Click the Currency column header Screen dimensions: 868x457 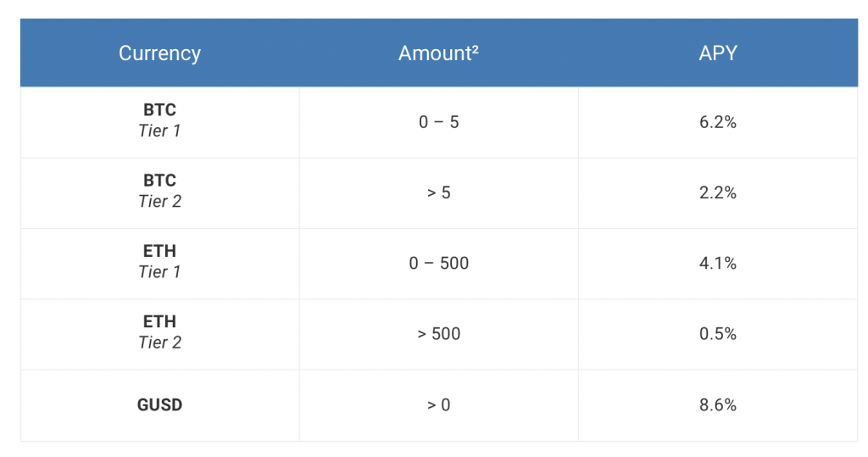coord(159,53)
